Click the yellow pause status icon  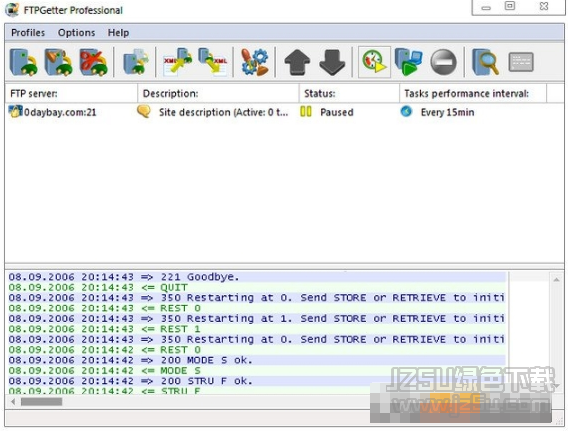tap(306, 112)
